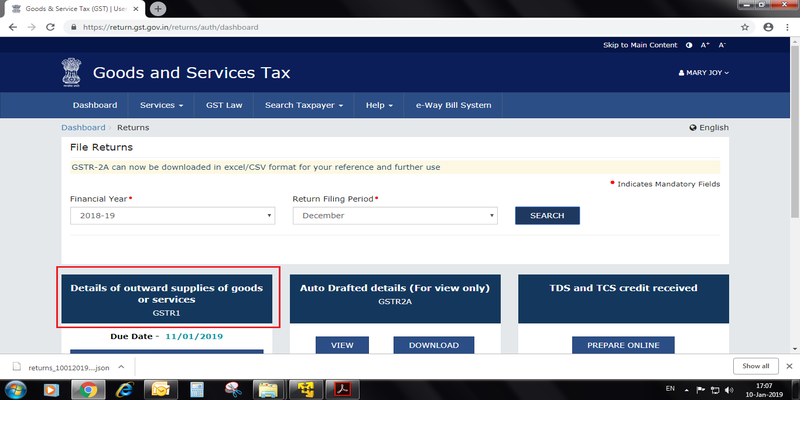
Task: Open English language selector
Action: 709,128
